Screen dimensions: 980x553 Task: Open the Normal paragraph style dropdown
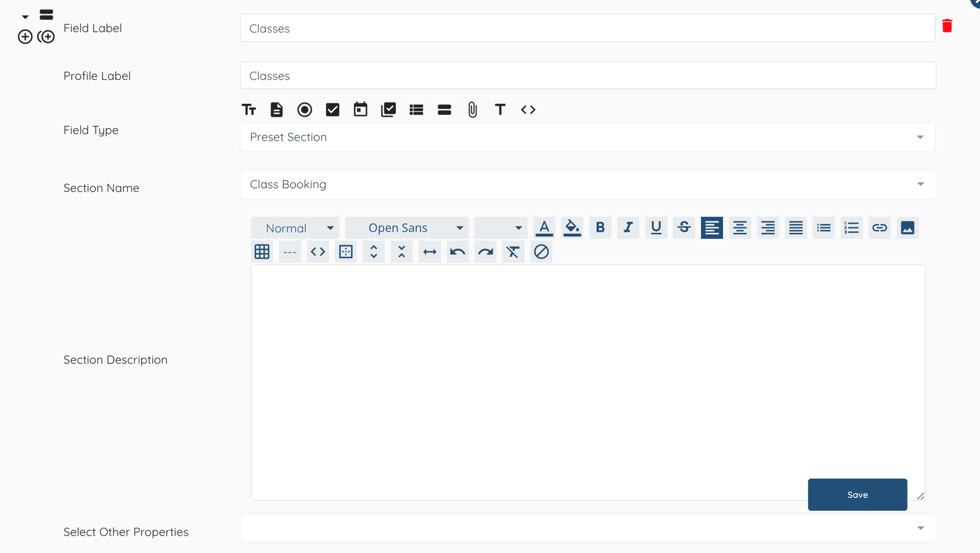click(295, 228)
